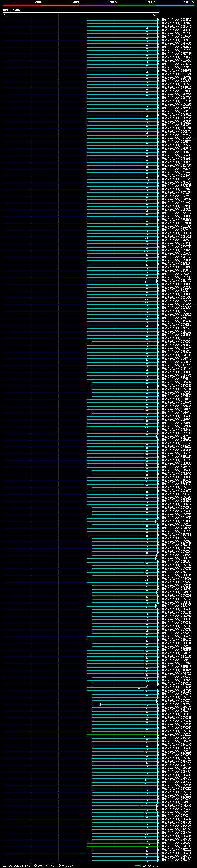Click hit label UniRef100_P51063
The image size is (197, 868).
[177, 60]
